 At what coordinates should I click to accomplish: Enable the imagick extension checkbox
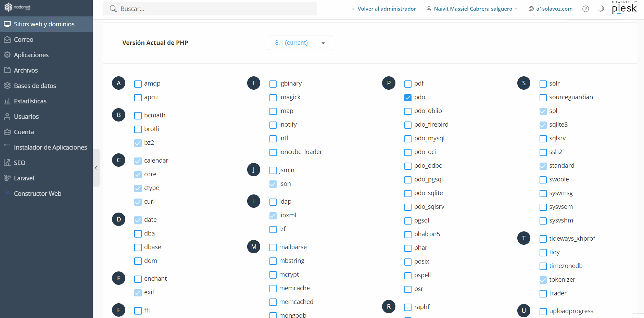pyautogui.click(x=273, y=98)
